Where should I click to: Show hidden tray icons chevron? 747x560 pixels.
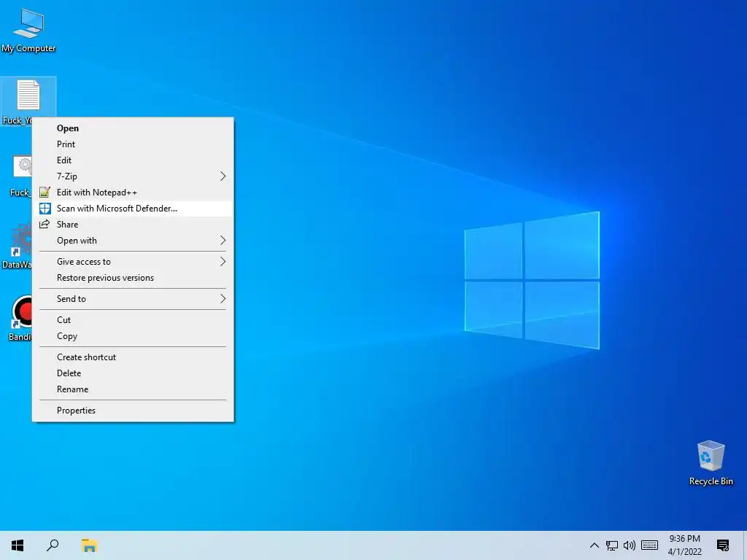point(594,545)
